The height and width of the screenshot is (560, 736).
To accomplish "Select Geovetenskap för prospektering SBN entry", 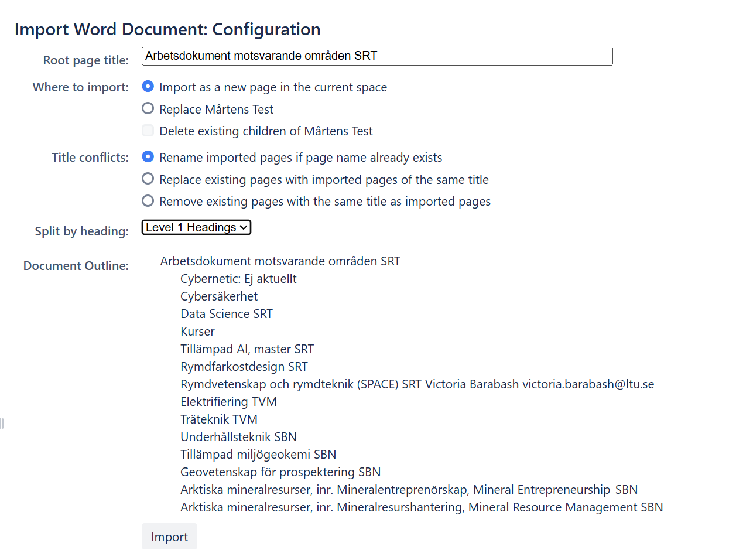I will pos(280,472).
